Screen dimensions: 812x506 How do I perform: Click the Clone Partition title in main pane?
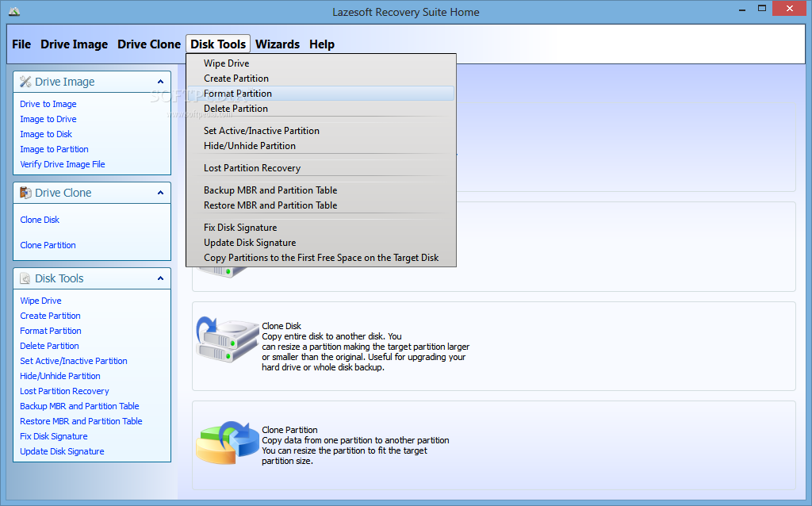[289, 430]
